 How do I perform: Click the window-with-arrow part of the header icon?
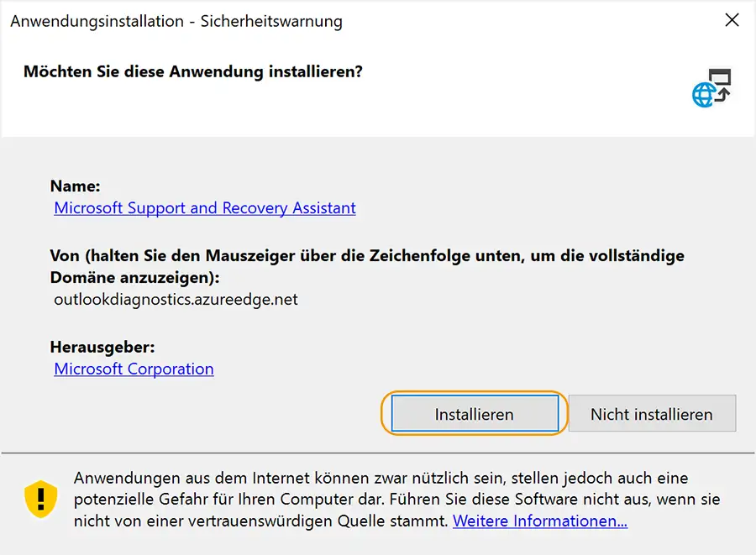pos(722,83)
